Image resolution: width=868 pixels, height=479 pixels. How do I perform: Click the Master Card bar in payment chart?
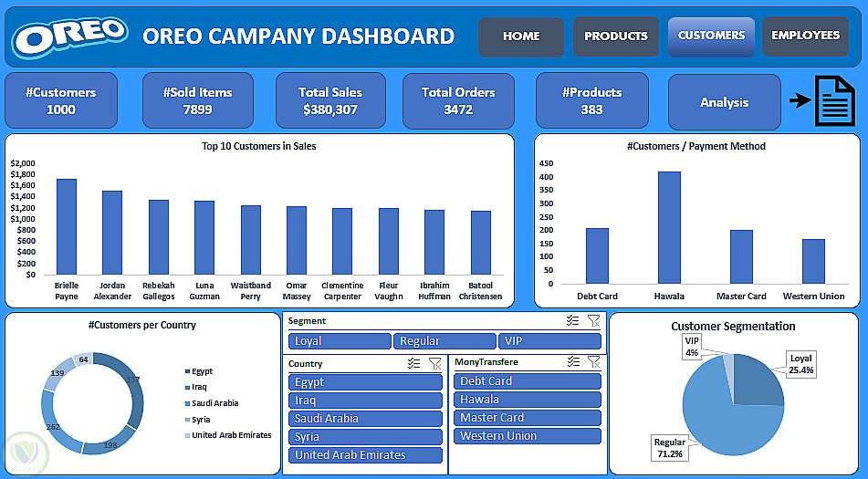coord(741,257)
